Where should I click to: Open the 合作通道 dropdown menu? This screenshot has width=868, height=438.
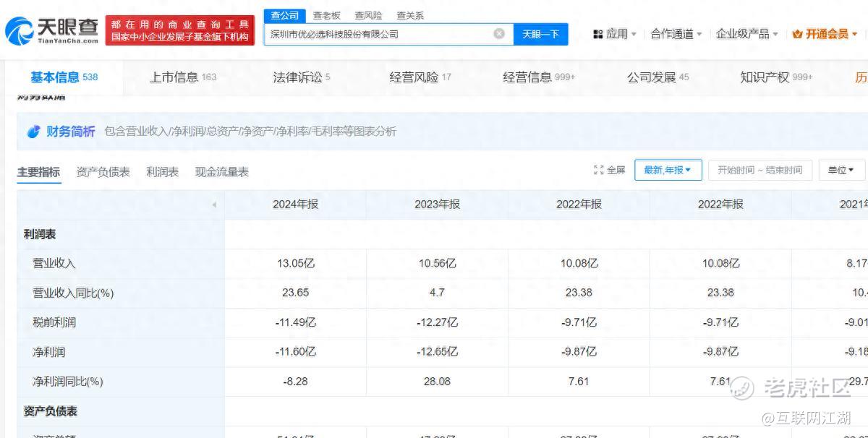coord(676,34)
